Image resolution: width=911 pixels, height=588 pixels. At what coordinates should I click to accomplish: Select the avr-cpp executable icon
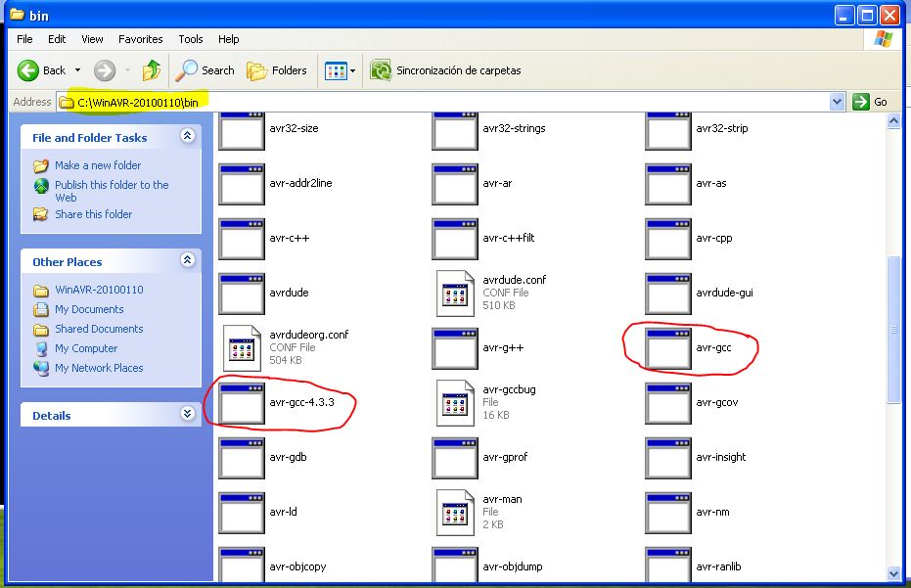(668, 239)
